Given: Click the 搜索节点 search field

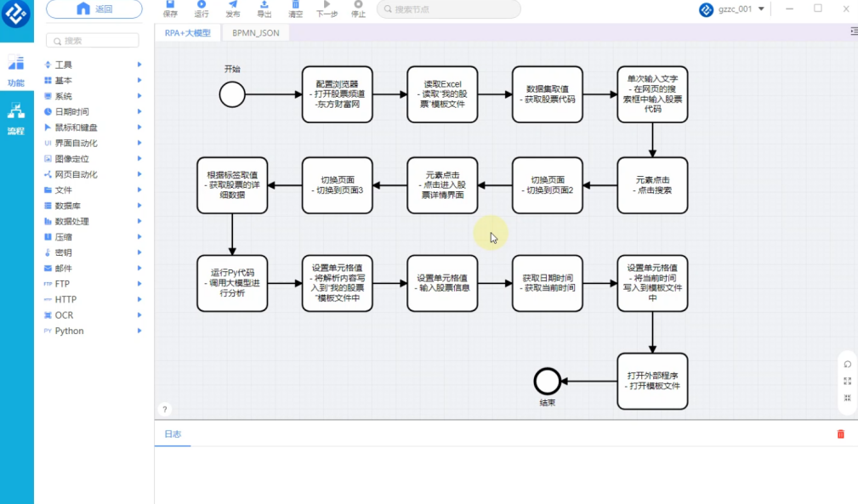Looking at the screenshot, I should click(x=449, y=9).
